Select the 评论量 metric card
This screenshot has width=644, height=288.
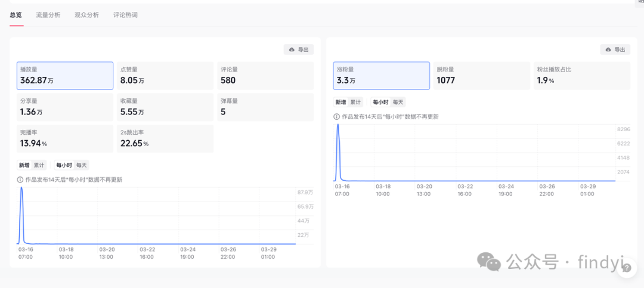point(265,76)
